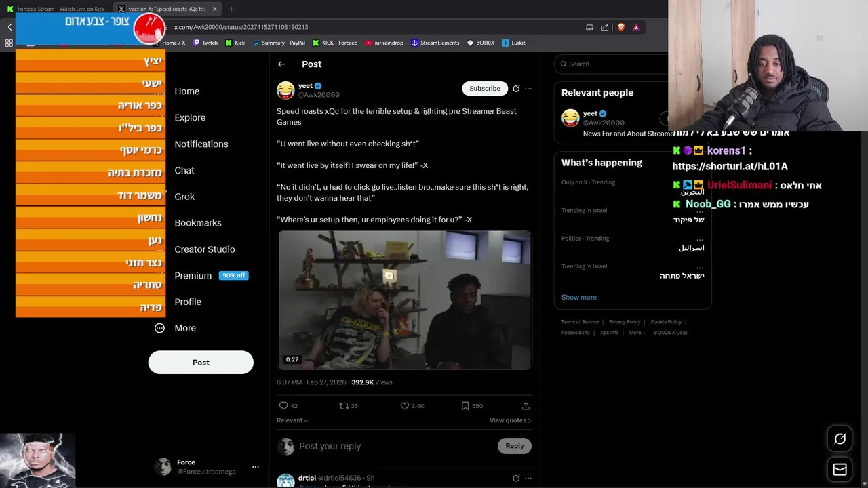This screenshot has height=488, width=868.
Task: Open the floating Messages envelope button
Action: 840,469
